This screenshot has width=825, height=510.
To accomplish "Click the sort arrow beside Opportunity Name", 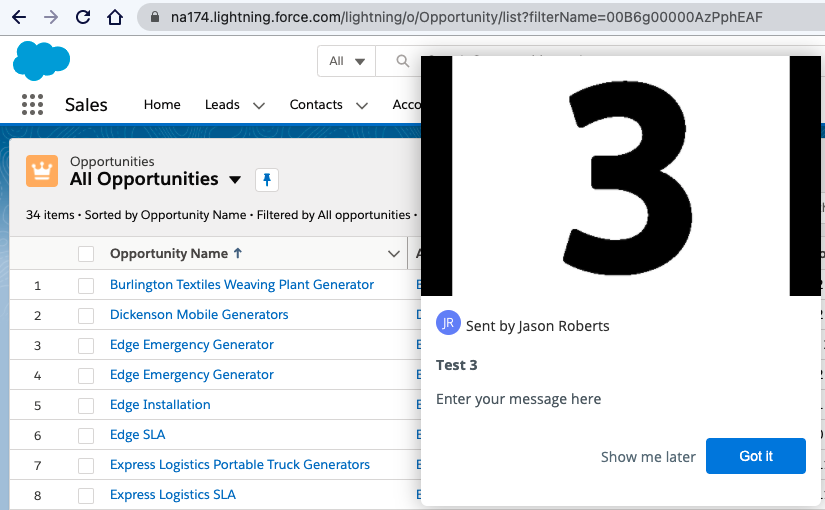I will [238, 253].
